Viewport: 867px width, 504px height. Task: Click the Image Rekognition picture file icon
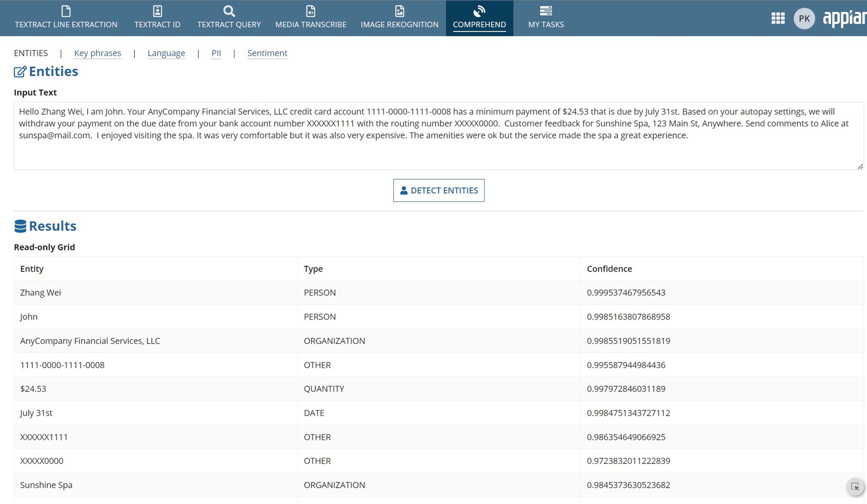399,11
